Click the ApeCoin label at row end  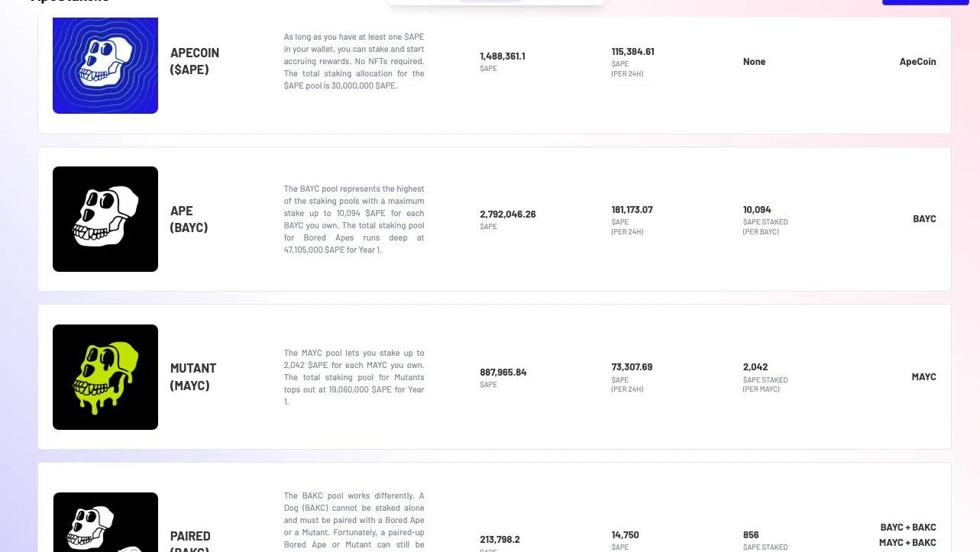[917, 62]
